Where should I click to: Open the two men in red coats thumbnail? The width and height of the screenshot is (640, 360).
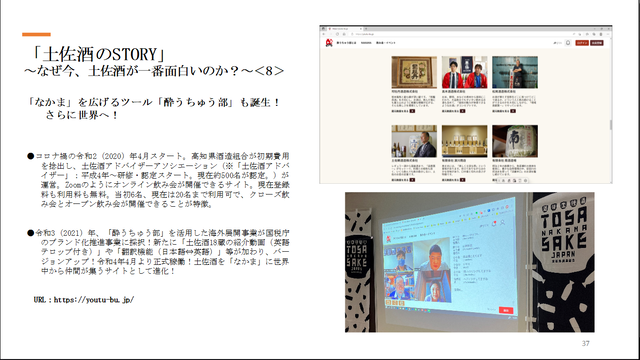click(x=464, y=72)
